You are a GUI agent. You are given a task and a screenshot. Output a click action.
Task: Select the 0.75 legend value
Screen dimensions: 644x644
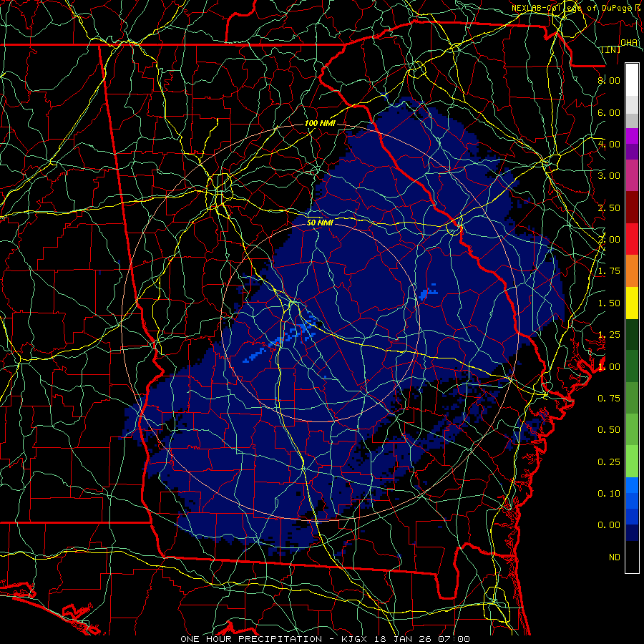click(609, 399)
